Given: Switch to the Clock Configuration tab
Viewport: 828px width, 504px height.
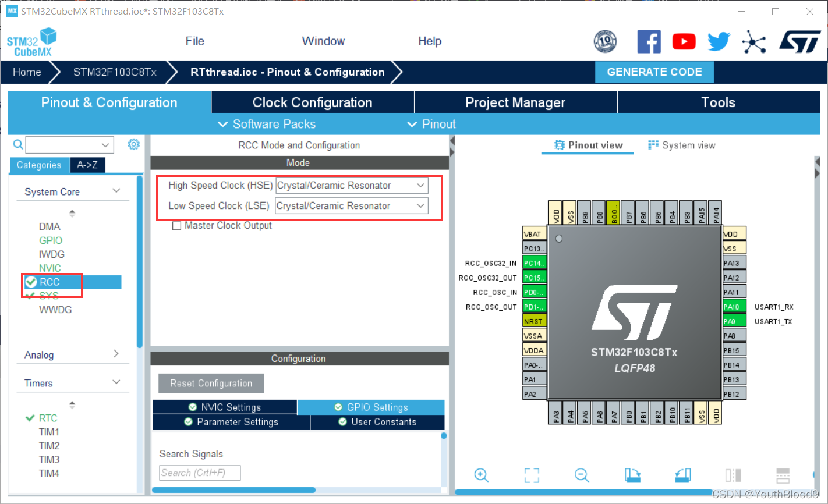Looking at the screenshot, I should tap(313, 102).
